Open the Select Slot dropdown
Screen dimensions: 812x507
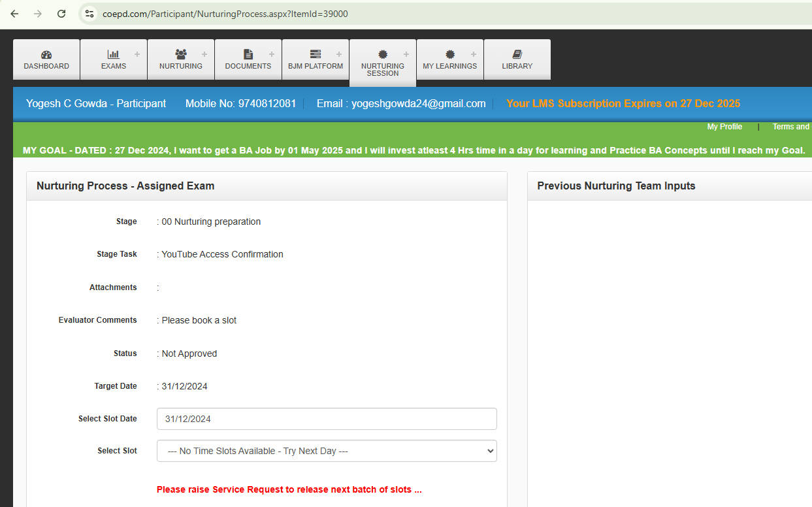[x=327, y=451]
